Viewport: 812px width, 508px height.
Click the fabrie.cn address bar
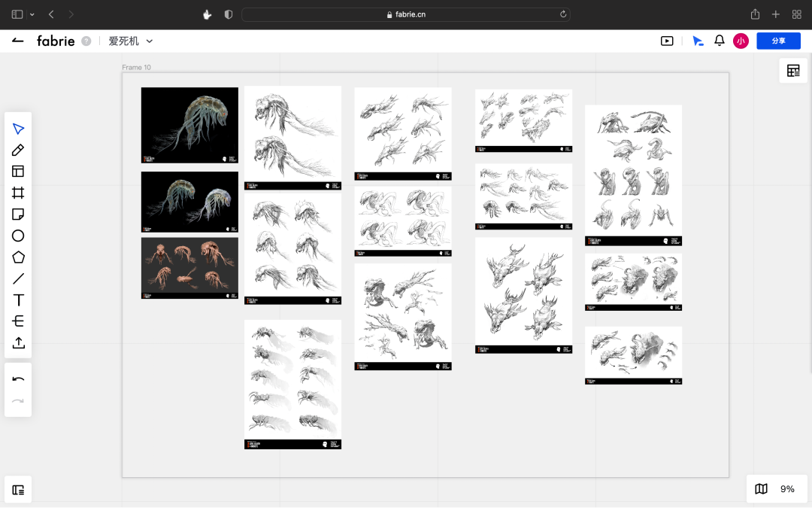(x=406, y=14)
